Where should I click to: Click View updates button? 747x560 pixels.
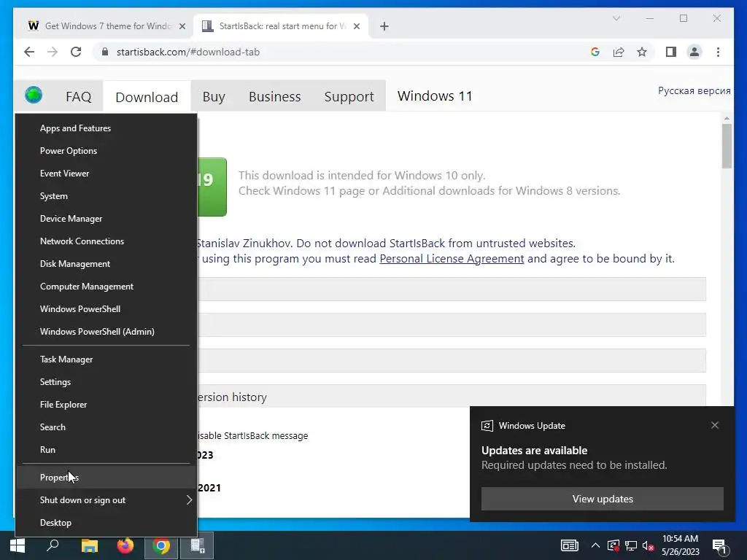pos(603,499)
